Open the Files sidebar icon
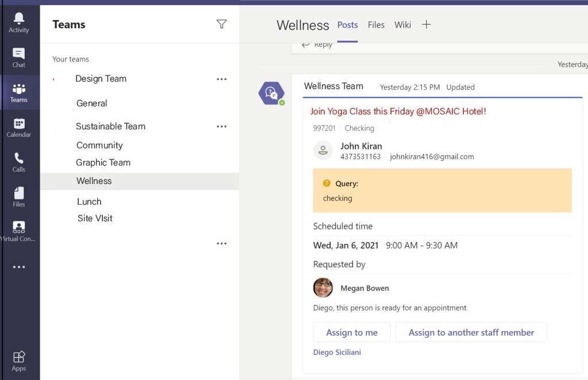Image resolution: width=588 pixels, height=380 pixels. 19,197
